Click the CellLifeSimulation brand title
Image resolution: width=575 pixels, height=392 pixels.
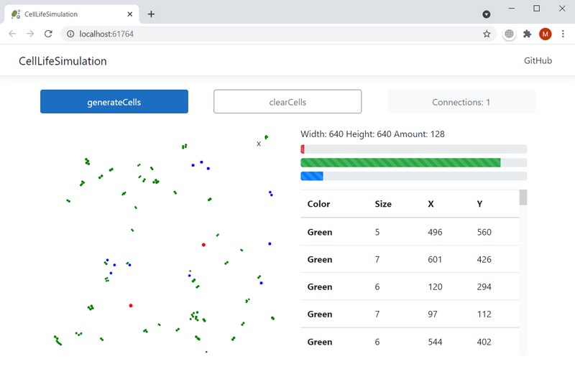click(63, 61)
